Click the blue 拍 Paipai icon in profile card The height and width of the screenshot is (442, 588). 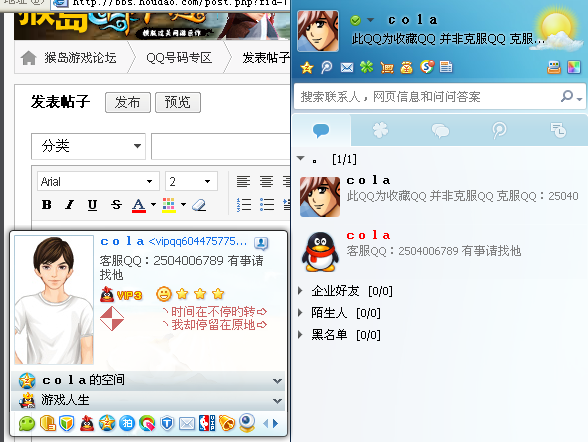[x=127, y=424]
